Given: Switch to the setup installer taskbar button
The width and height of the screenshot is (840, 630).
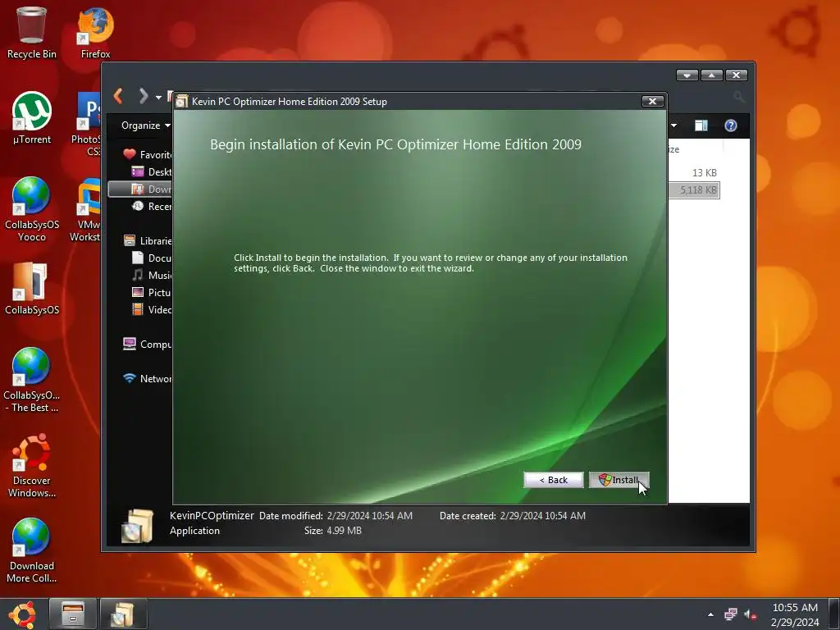Looking at the screenshot, I should pos(124,614).
